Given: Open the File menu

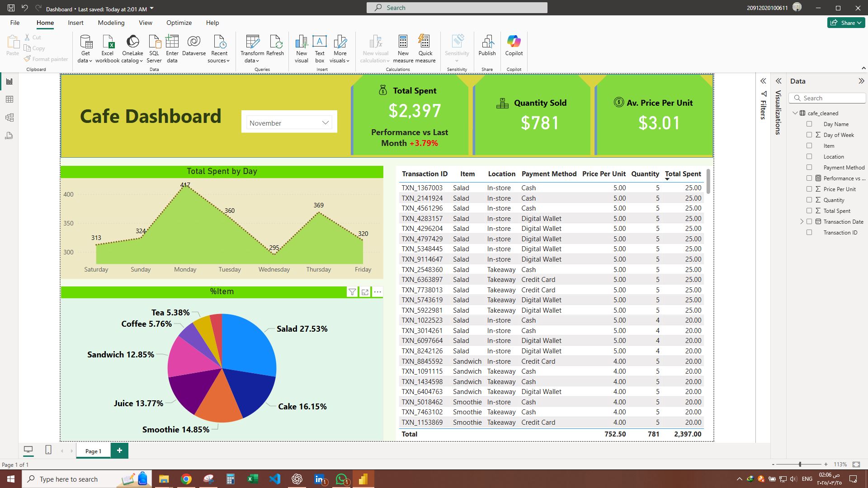Looking at the screenshot, I should 15,23.
